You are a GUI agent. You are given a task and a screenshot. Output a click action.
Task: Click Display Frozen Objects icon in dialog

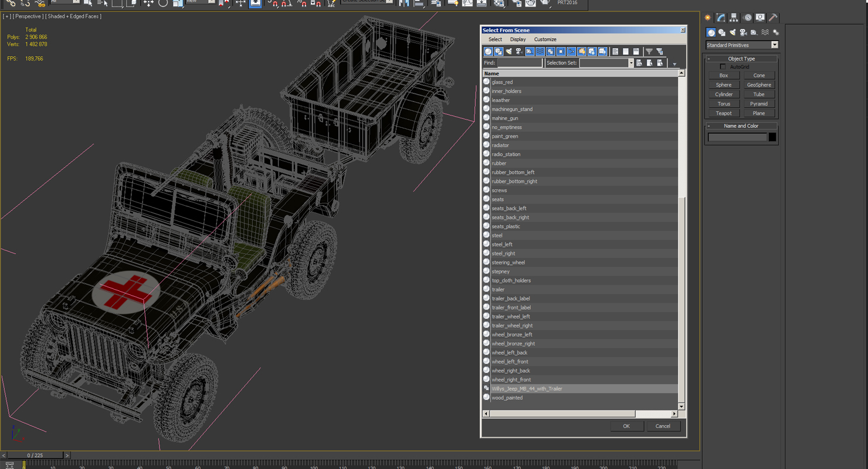pyautogui.click(x=592, y=52)
